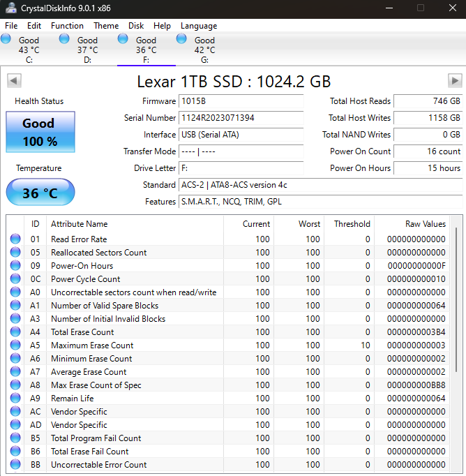Click the next disk right arrow button
The height and width of the screenshot is (476, 466).
click(455, 80)
